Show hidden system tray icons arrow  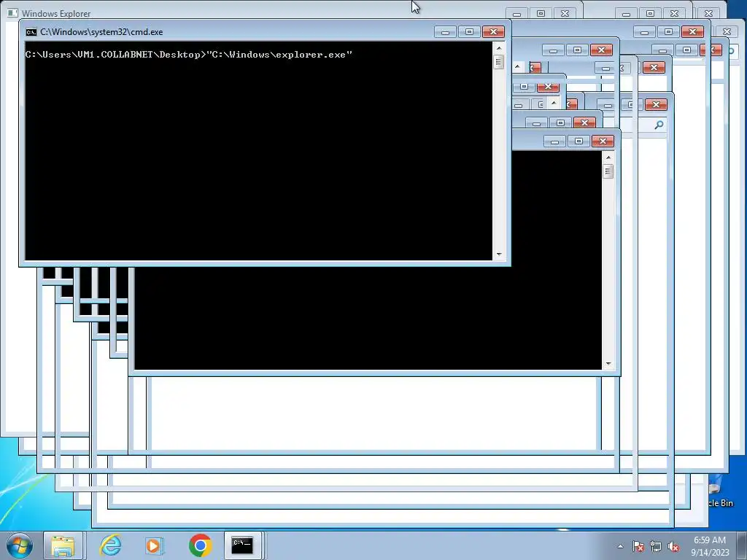(620, 546)
